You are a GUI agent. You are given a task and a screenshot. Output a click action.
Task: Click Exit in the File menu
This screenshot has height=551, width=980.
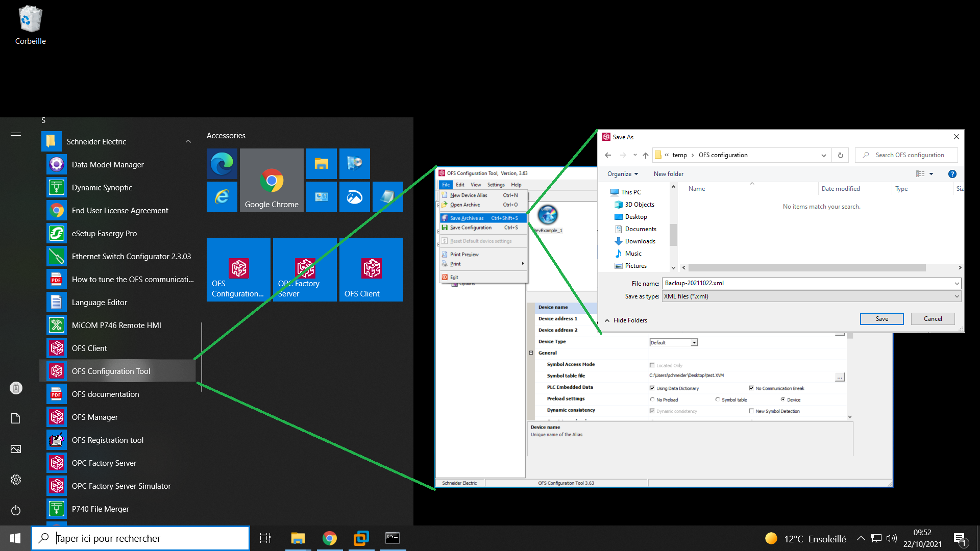[x=483, y=277]
